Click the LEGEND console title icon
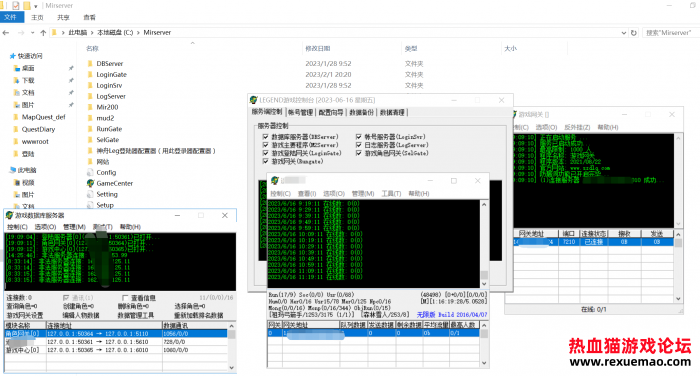 [x=254, y=100]
